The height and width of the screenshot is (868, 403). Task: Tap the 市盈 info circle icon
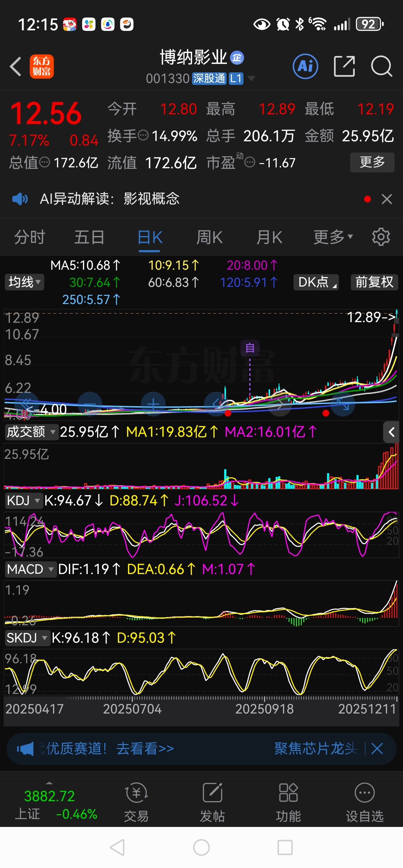(x=250, y=163)
